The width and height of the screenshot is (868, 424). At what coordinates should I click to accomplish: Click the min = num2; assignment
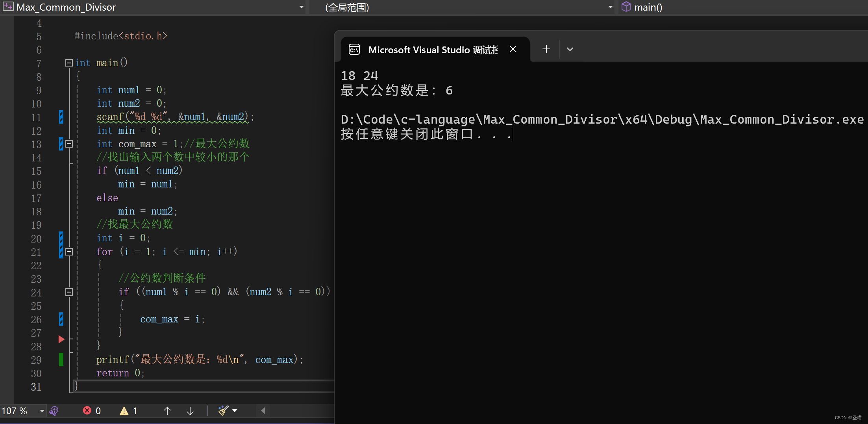(148, 211)
